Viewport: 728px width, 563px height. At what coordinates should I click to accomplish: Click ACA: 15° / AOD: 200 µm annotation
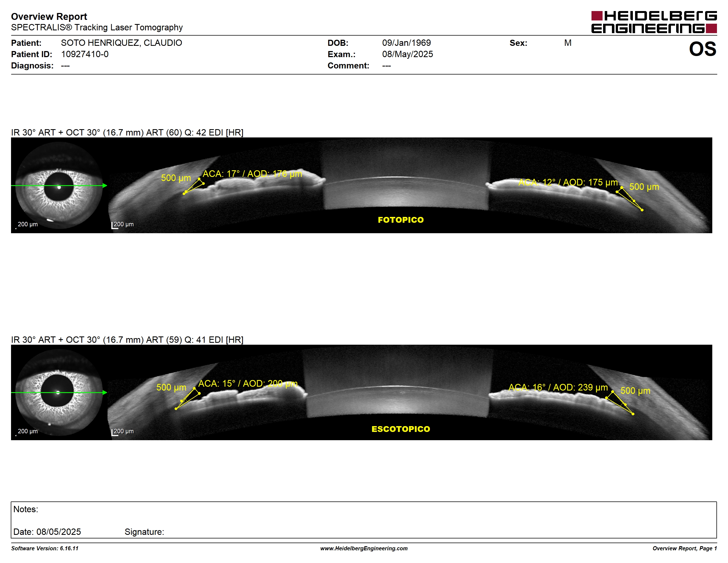click(248, 384)
